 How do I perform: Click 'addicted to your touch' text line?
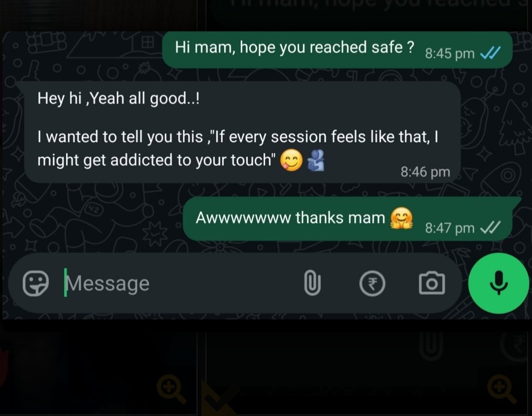point(193,160)
